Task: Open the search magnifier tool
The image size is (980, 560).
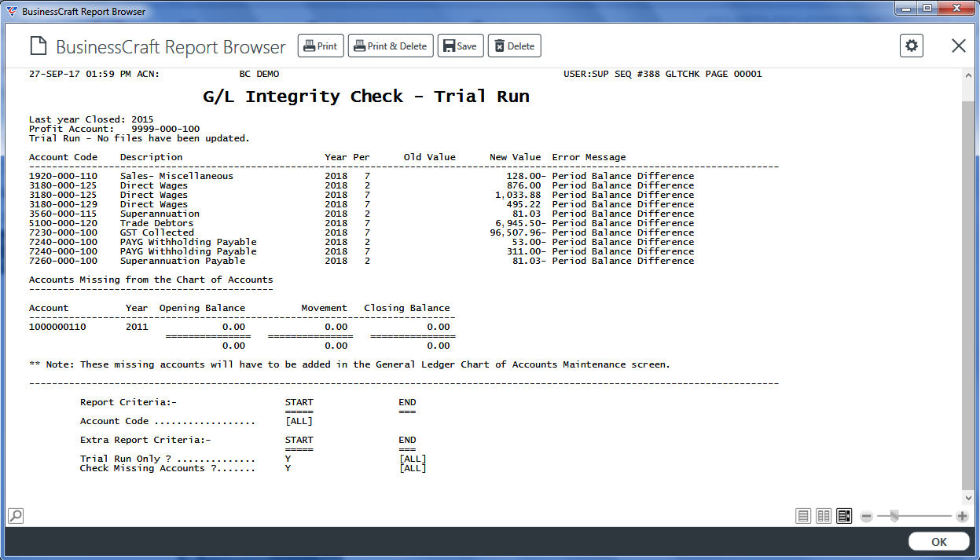Action: click(15, 516)
